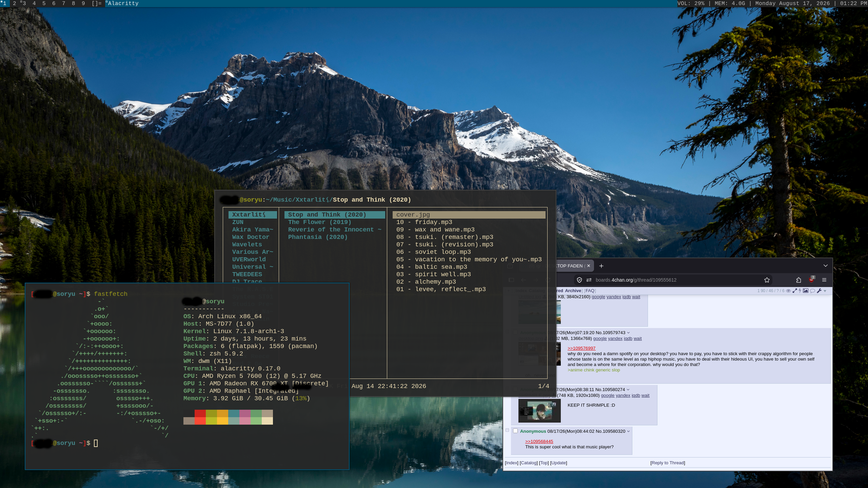Switch to dwm tag 9 in the top bar
The image size is (868, 488).
[x=83, y=3]
